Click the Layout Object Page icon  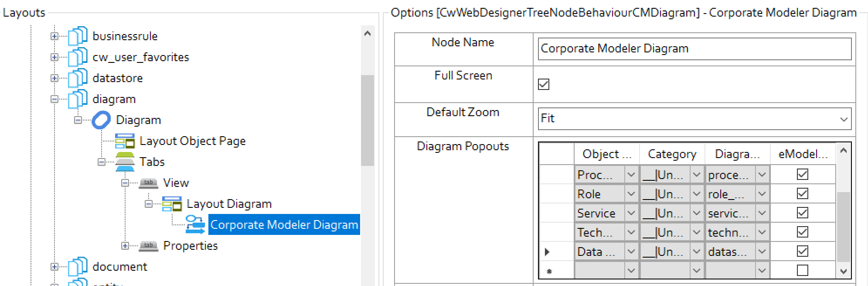pyautogui.click(x=125, y=141)
